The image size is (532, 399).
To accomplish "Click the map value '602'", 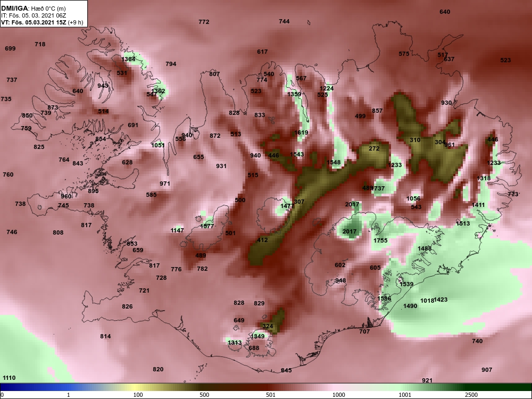I will [x=340, y=265].
